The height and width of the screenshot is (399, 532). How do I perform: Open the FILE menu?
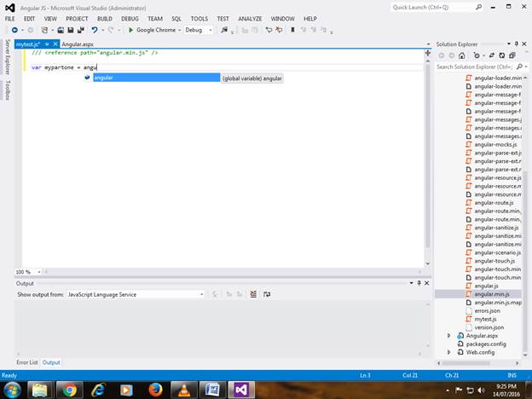(10, 19)
